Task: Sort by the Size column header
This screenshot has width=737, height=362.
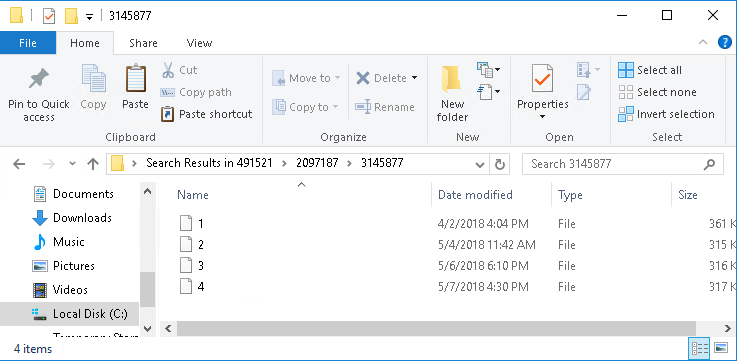Action: pos(688,195)
